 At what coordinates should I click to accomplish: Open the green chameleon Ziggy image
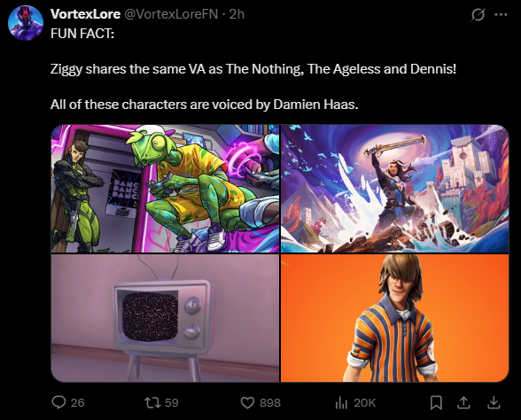pyautogui.click(x=165, y=189)
